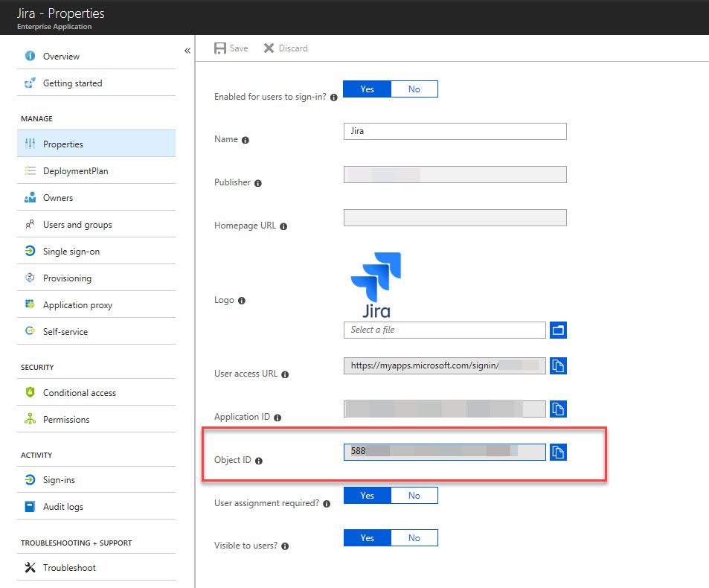Copy the Application ID value
This screenshot has height=588, width=709.
tap(558, 409)
